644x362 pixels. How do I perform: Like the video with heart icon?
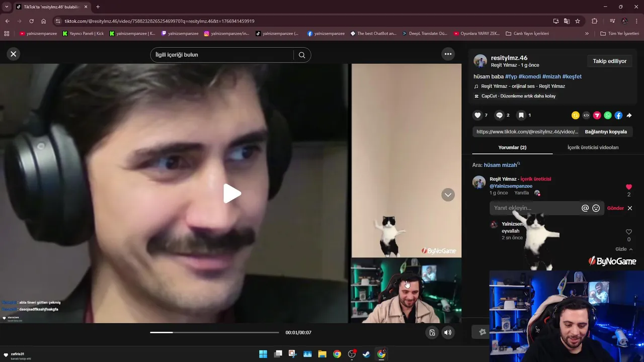point(477,115)
